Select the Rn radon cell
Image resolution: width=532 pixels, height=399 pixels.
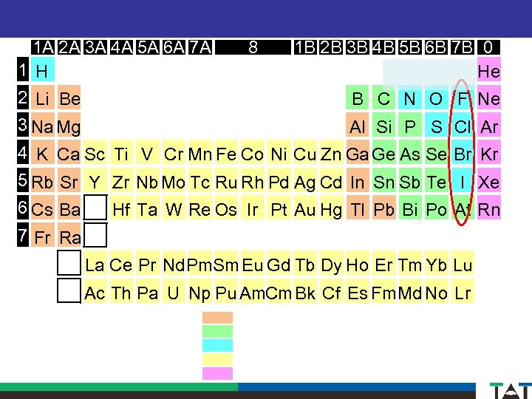pyautogui.click(x=489, y=208)
